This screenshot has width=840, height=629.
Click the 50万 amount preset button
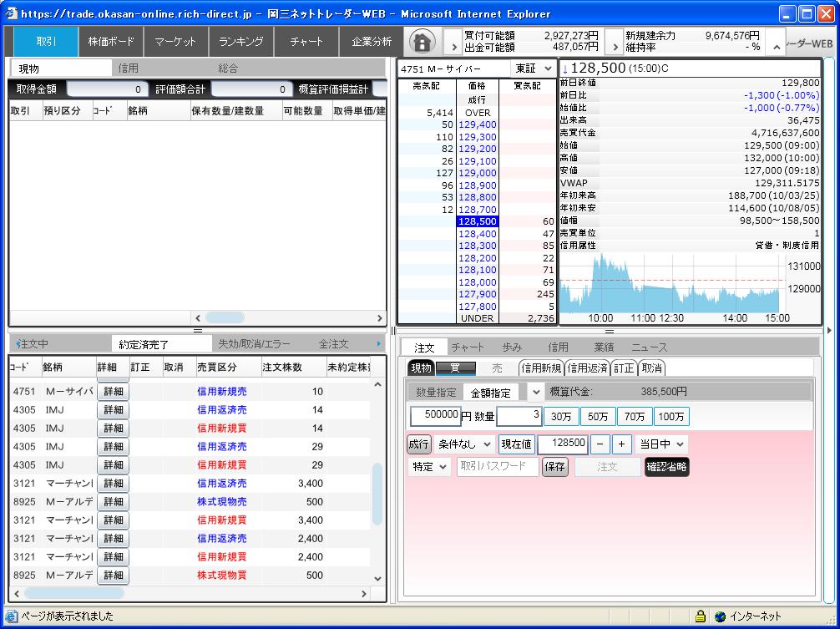pyautogui.click(x=597, y=417)
